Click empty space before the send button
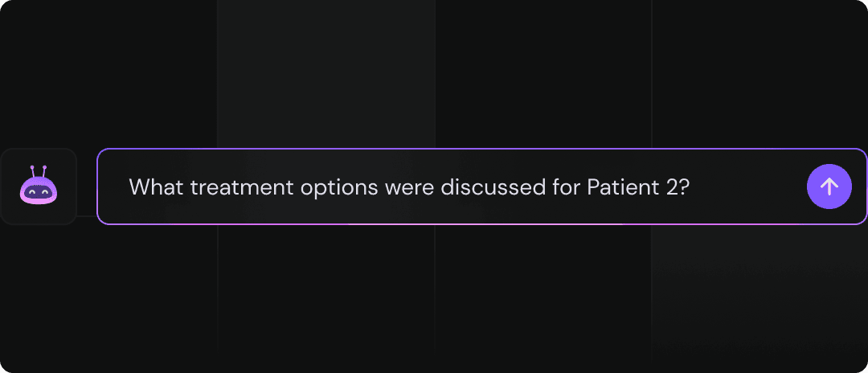Image resolution: width=868 pixels, height=373 pixels. click(747, 187)
